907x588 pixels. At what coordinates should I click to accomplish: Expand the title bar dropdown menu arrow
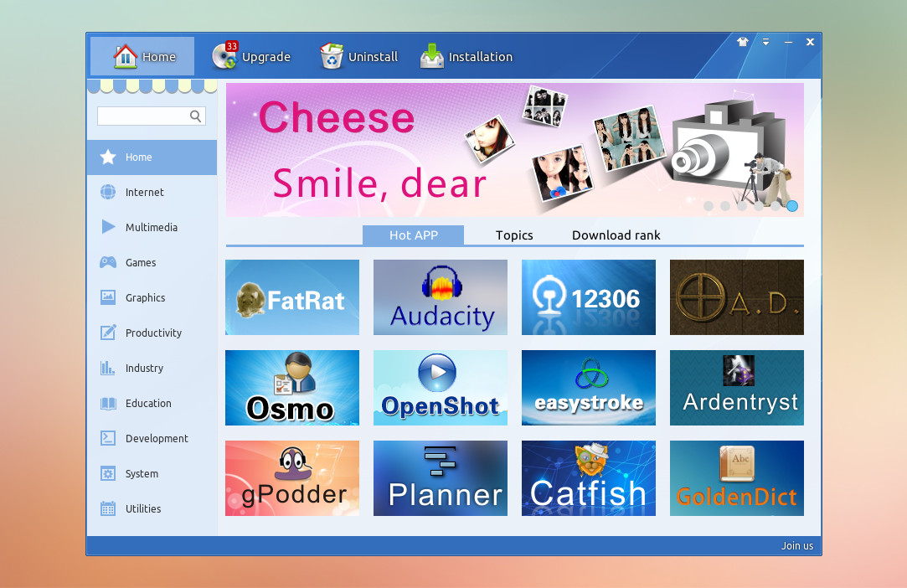[x=765, y=42]
